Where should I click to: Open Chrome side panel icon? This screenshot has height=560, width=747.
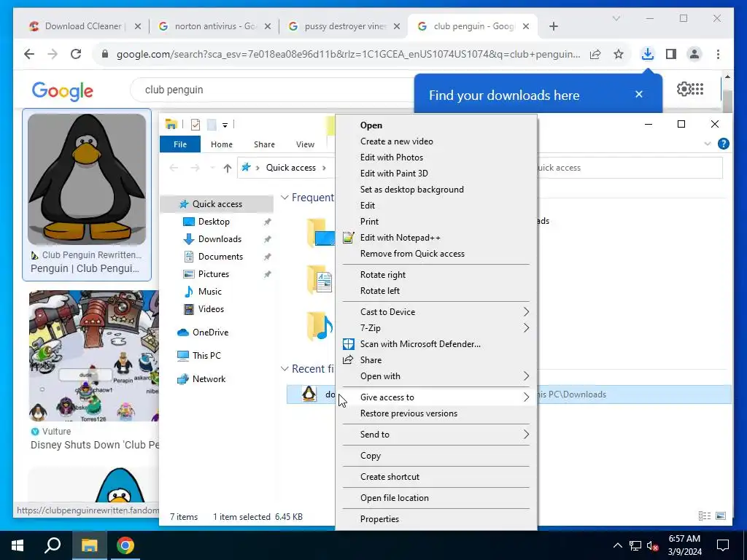tap(671, 54)
